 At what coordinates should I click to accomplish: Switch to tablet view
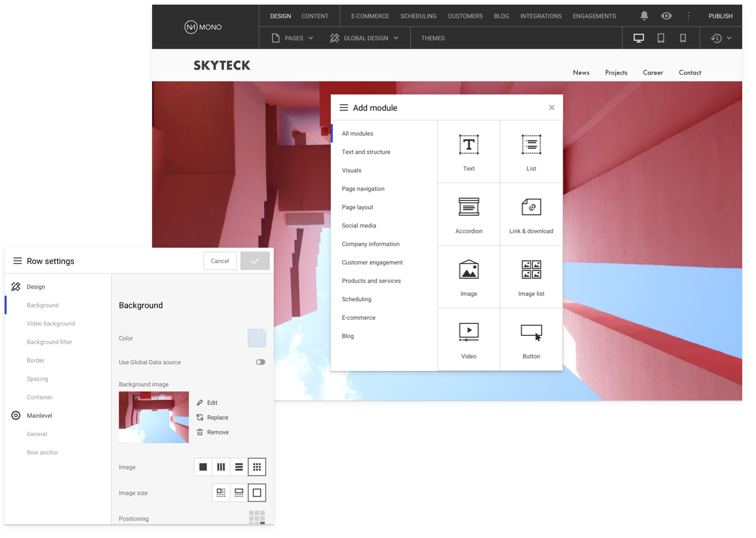pyautogui.click(x=661, y=38)
